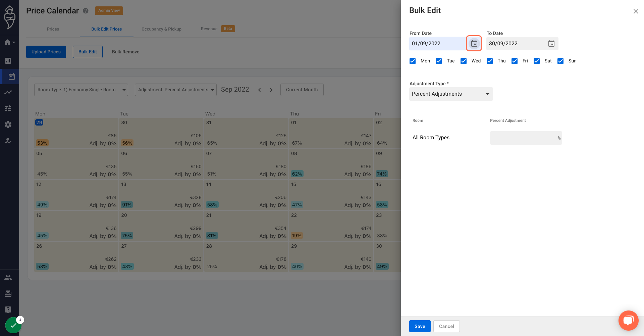This screenshot has width=644, height=336.
Task: Open the trend line icon in sidebar
Action: pos(8,92)
